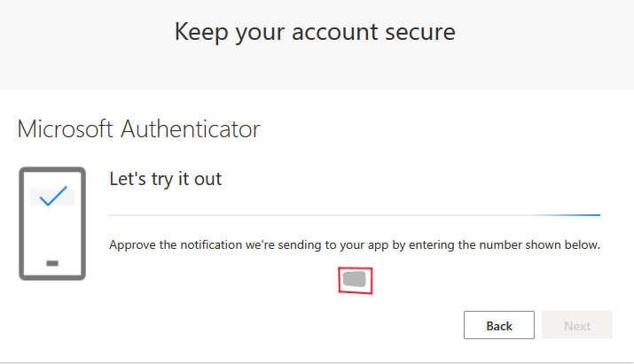
Task: Click the "Approve the notification" instruction text
Action: point(355,244)
